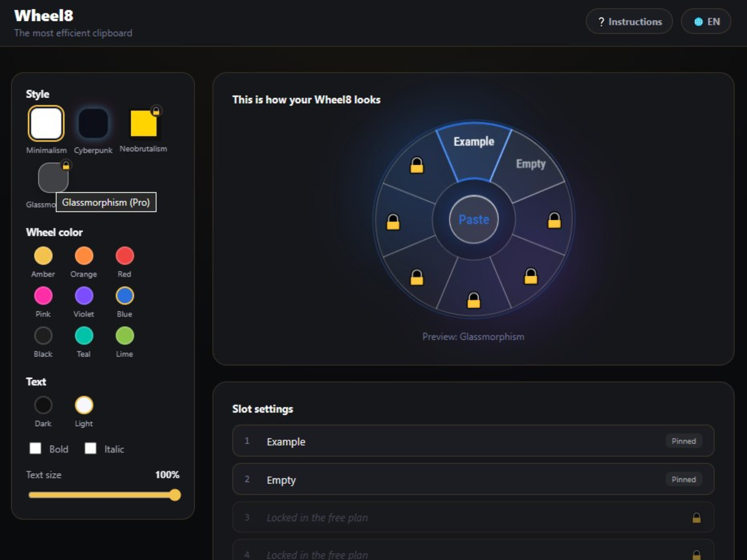747x560 pixels.
Task: Select the Minimalism style
Action: pos(46,124)
